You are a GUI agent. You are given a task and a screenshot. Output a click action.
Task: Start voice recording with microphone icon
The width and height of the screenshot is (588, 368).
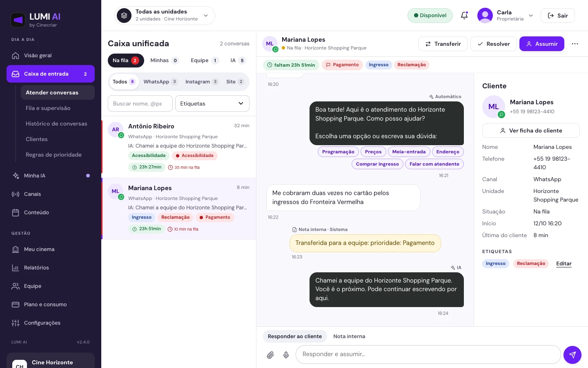pyautogui.click(x=286, y=355)
